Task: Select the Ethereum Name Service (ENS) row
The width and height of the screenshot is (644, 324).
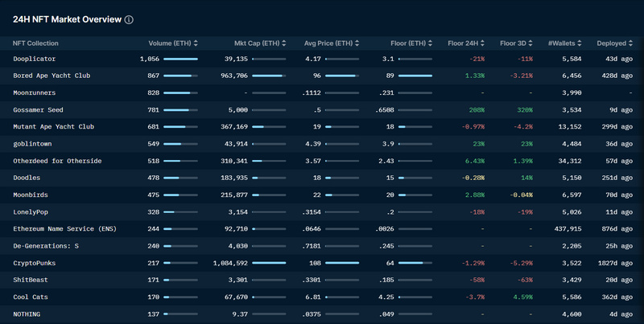Action: (x=63, y=229)
